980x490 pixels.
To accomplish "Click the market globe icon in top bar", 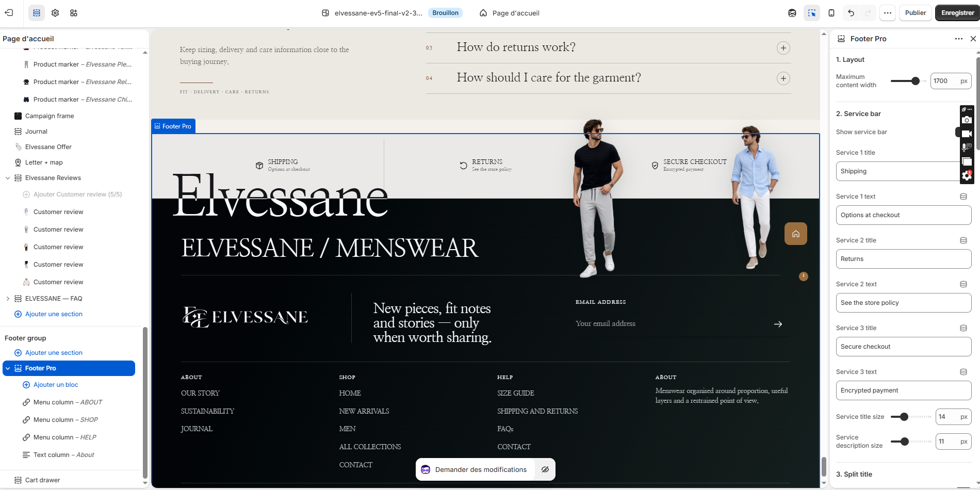I will coord(792,13).
